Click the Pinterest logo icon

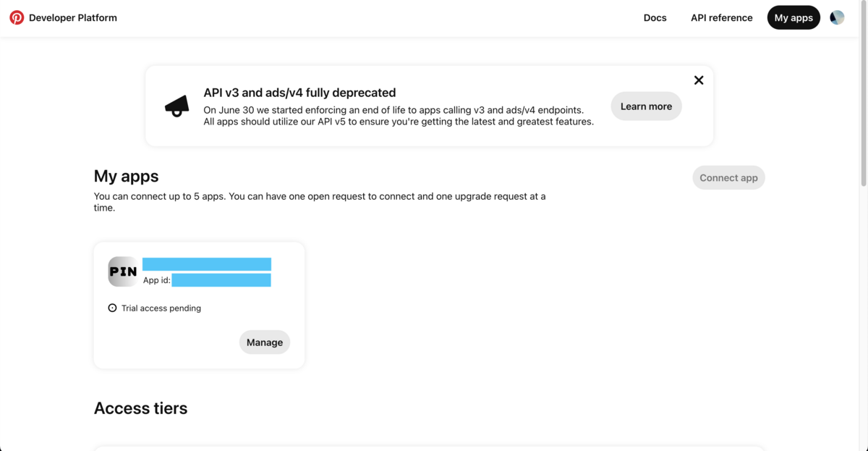pyautogui.click(x=17, y=17)
